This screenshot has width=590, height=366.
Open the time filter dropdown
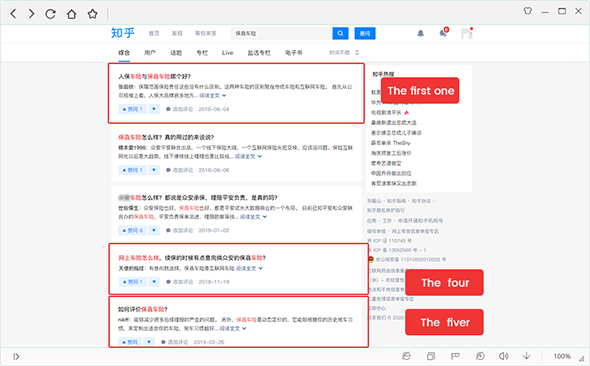click(344, 53)
